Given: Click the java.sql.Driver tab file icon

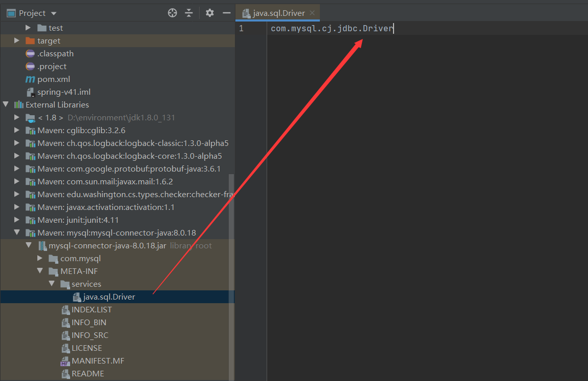Looking at the screenshot, I should tap(246, 13).
